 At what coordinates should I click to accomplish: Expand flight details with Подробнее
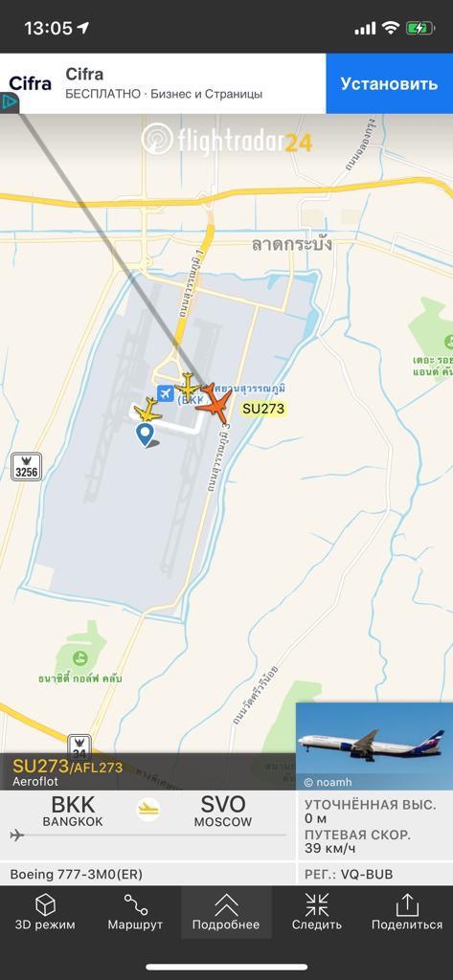coord(226,912)
